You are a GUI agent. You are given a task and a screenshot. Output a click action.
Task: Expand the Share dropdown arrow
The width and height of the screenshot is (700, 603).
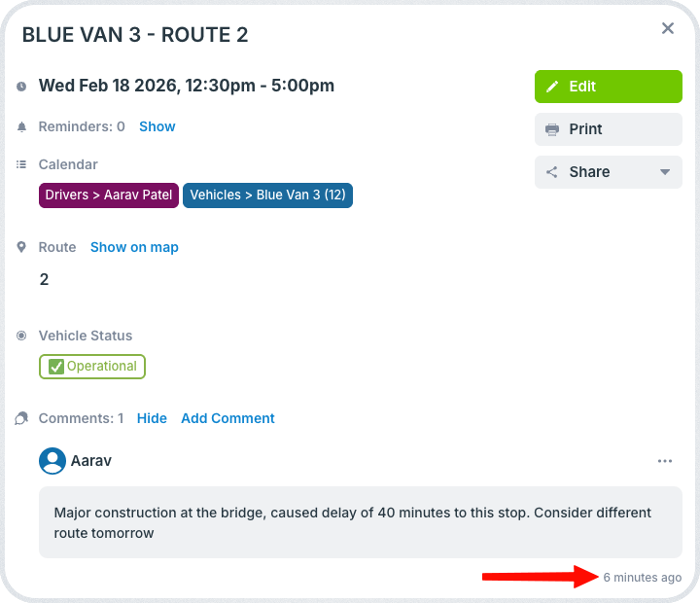click(665, 172)
